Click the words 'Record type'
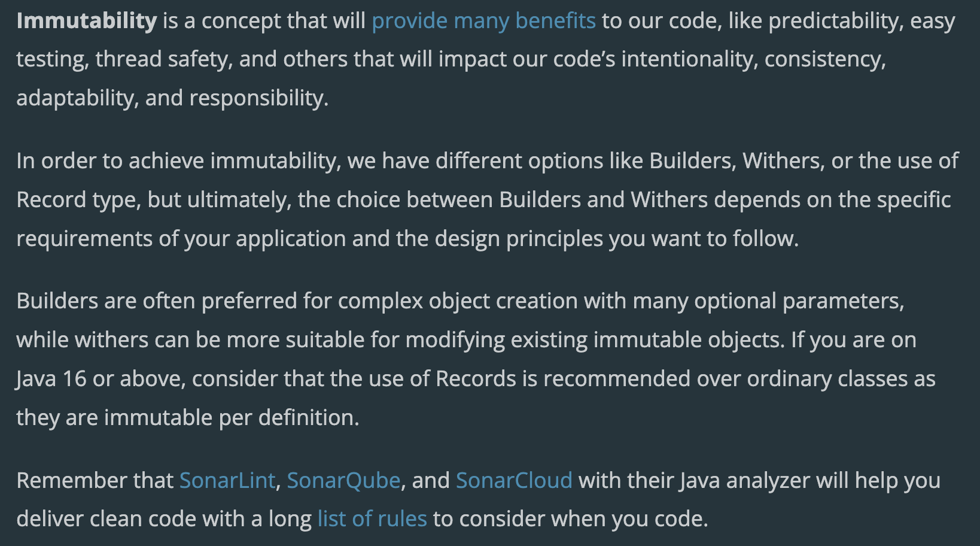The height and width of the screenshot is (546, 980). [78, 200]
